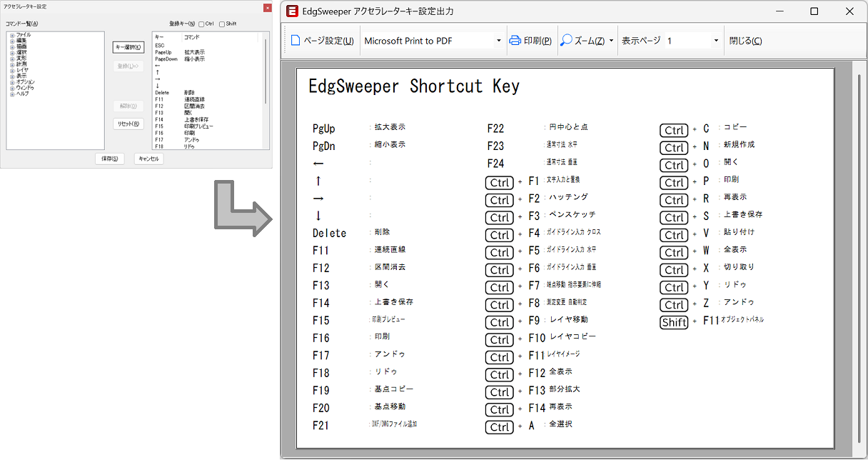Click the EdgSweeper app icon in title bar

point(292,11)
